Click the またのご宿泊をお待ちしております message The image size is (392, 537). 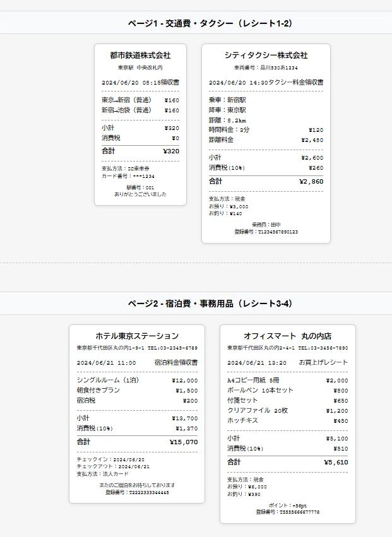pos(137,485)
